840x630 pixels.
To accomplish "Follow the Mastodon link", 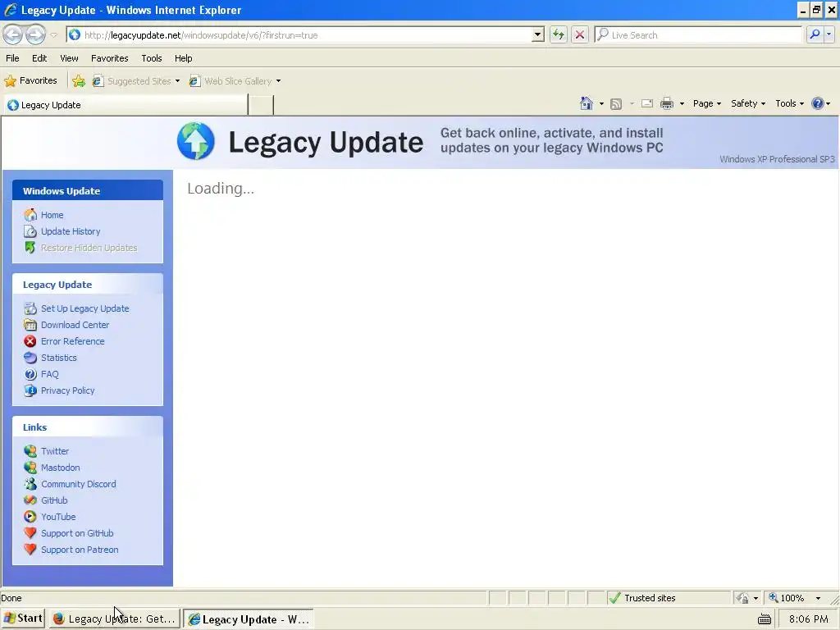I will coord(61,468).
